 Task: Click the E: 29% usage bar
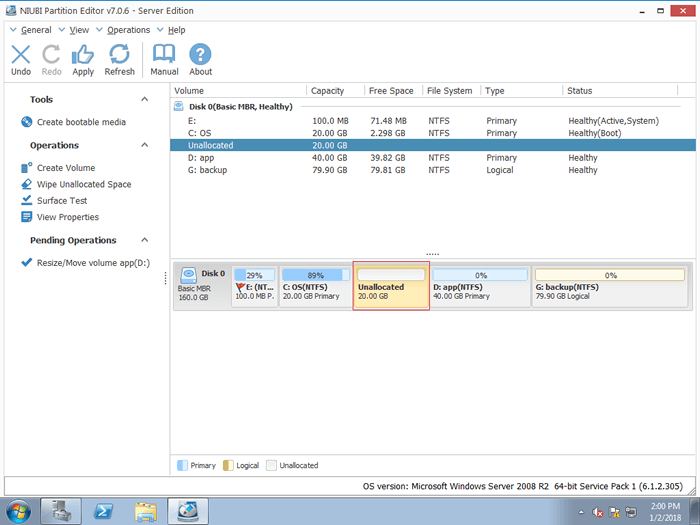(254, 275)
